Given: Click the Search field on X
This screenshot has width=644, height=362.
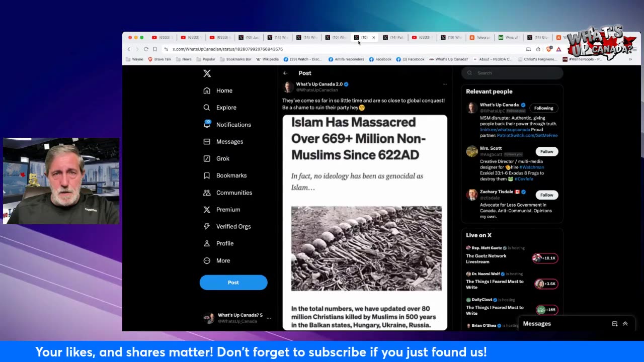Looking at the screenshot, I should 512,73.
